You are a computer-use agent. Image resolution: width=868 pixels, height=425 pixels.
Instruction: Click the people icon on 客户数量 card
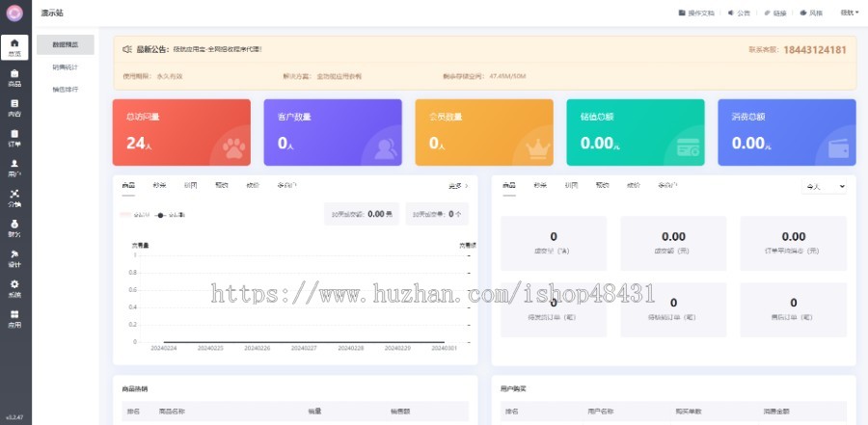point(385,148)
